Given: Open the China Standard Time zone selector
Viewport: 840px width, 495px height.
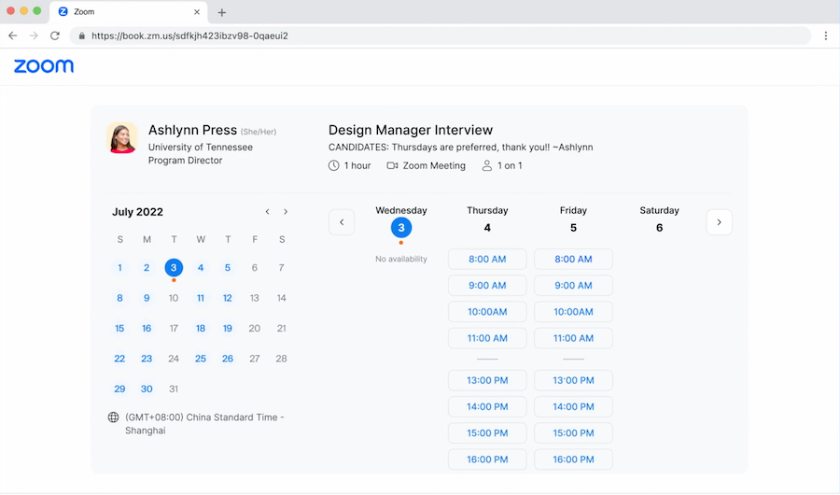Looking at the screenshot, I should tap(204, 424).
